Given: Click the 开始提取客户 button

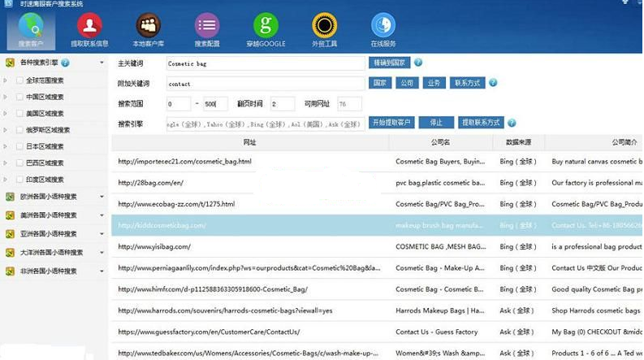Looking at the screenshot, I should pos(391,123).
